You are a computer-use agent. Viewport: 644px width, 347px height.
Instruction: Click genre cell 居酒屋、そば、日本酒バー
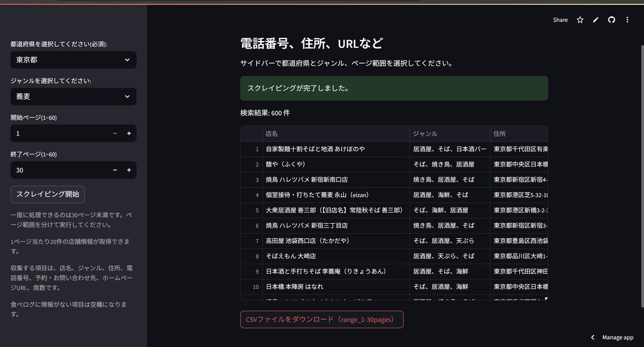(x=450, y=149)
